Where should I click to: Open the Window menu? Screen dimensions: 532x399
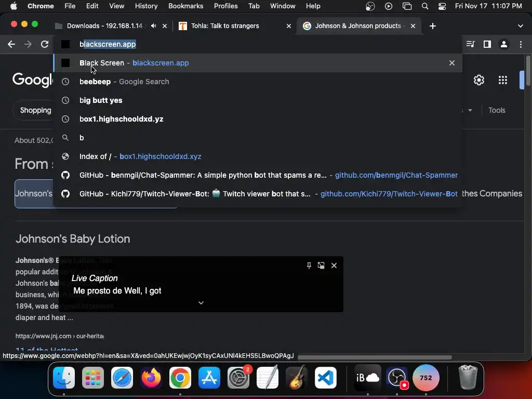click(x=283, y=6)
